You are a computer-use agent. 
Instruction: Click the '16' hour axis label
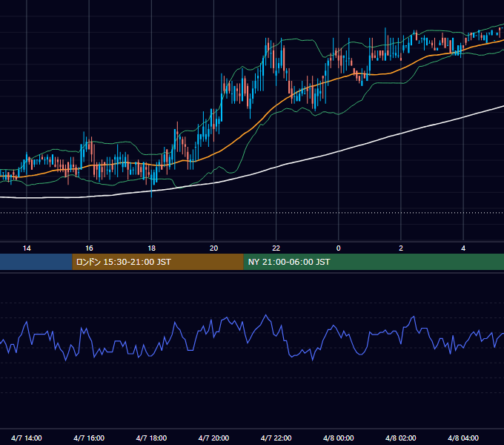point(89,248)
